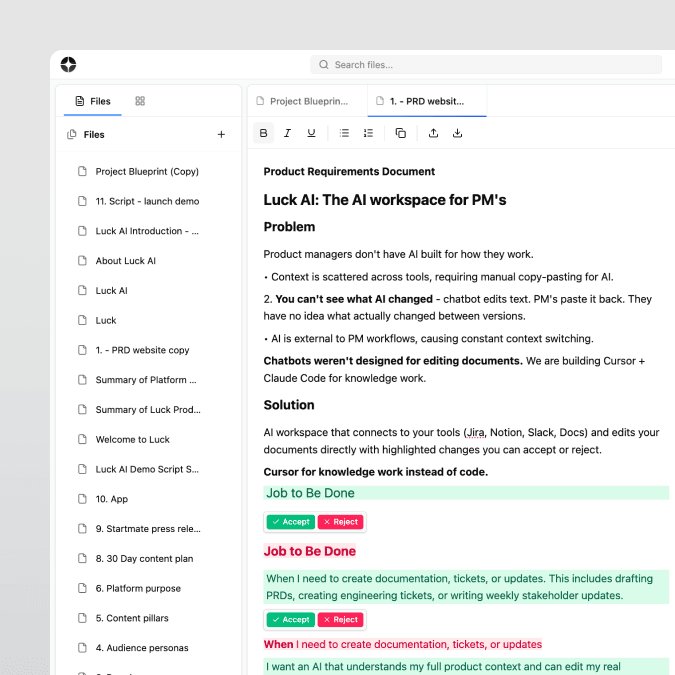This screenshot has width=675, height=675.
Task: Reject the second suggested documentation change
Action: coord(340,620)
